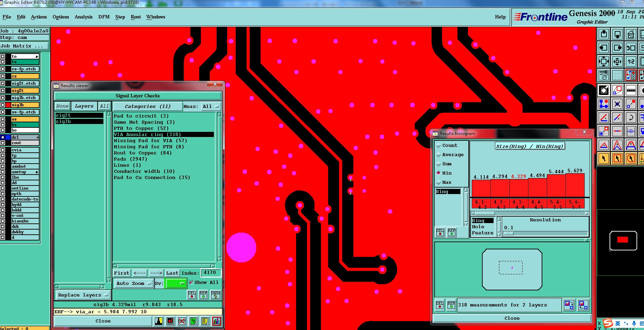
Task: Click the snap-to-intersection X icon
Action: [x=617, y=104]
